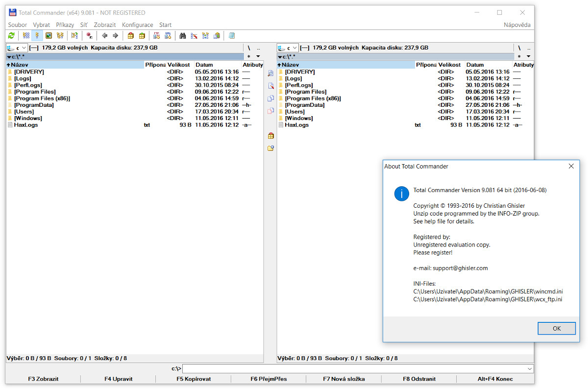The width and height of the screenshot is (588, 389).
Task: Open the FTP connect toolbar icon
Action: coord(157,35)
